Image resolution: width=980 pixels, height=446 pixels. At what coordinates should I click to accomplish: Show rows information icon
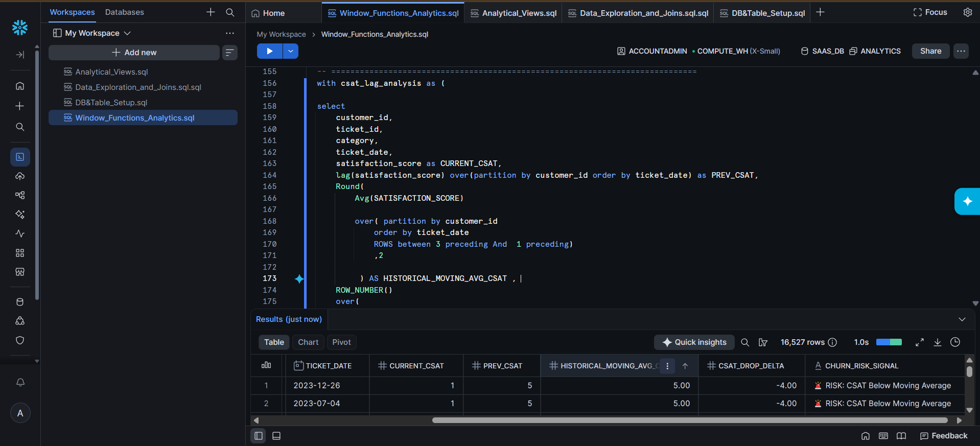pos(832,342)
